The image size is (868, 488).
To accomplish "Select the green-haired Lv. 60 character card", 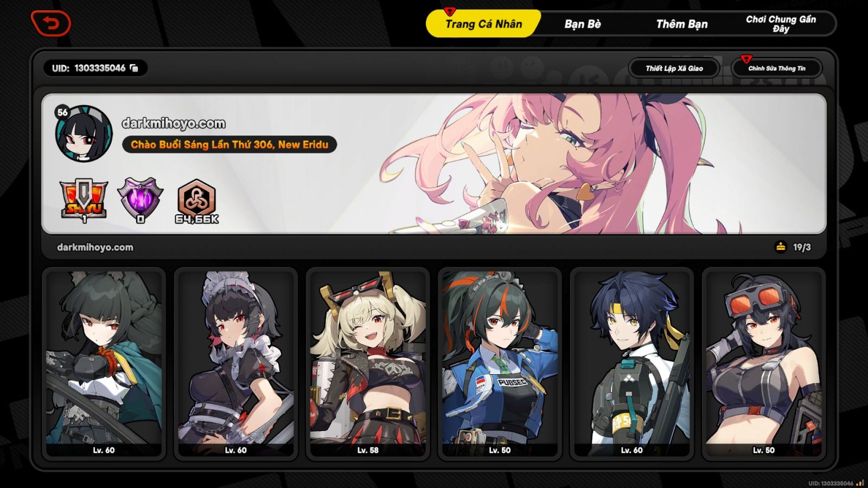I will (104, 364).
